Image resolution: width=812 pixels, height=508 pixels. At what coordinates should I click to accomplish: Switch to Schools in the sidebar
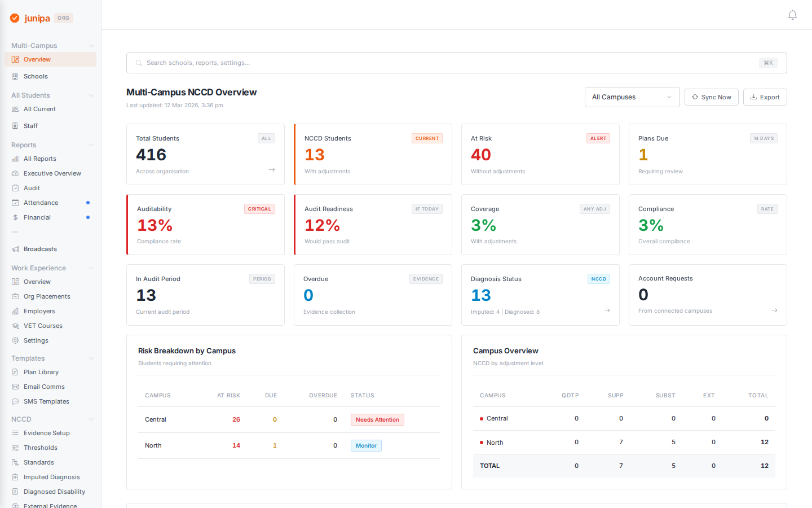click(x=35, y=76)
